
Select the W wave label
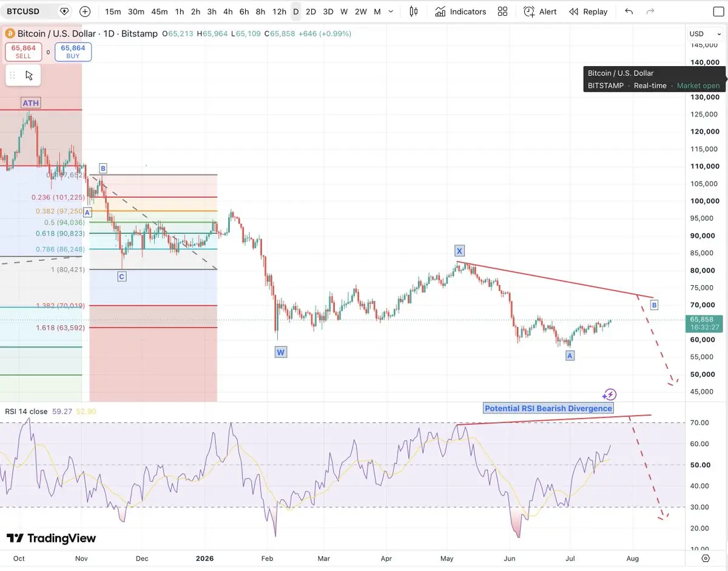[x=280, y=352]
